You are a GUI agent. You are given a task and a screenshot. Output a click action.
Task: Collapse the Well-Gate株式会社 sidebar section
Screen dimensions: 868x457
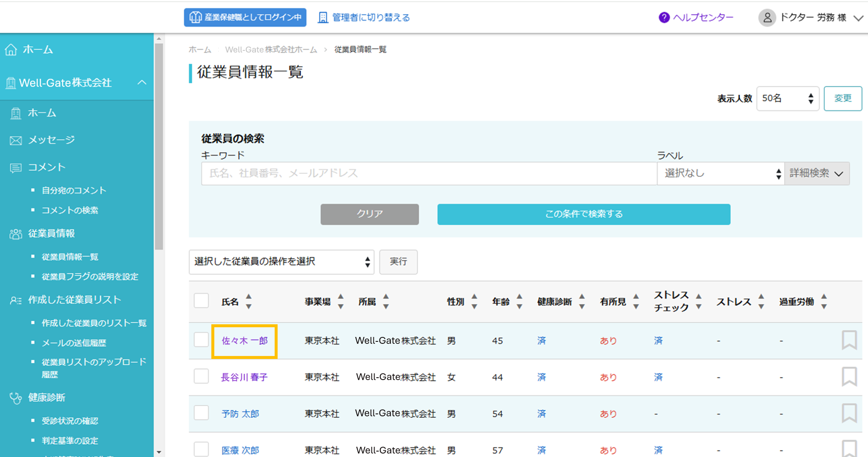142,82
